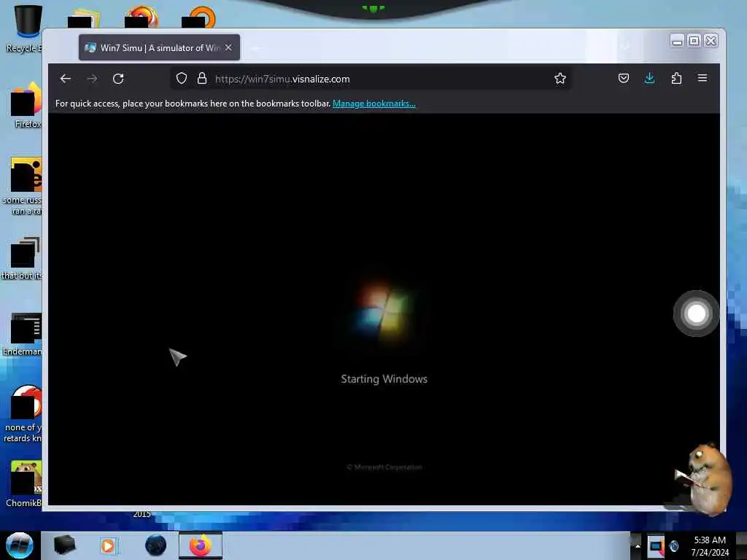Screen dimensions: 747x560
Task: Click the Windows logo in simulator
Action: pyautogui.click(x=384, y=312)
